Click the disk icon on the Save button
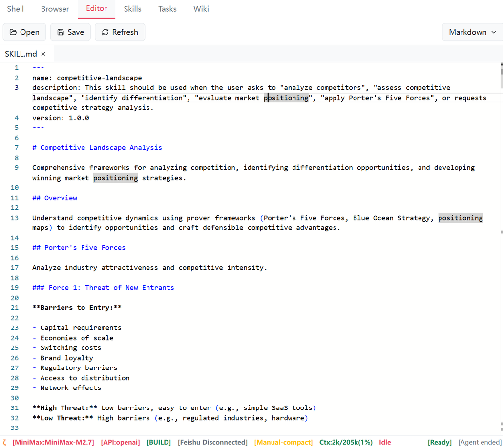 60,32
